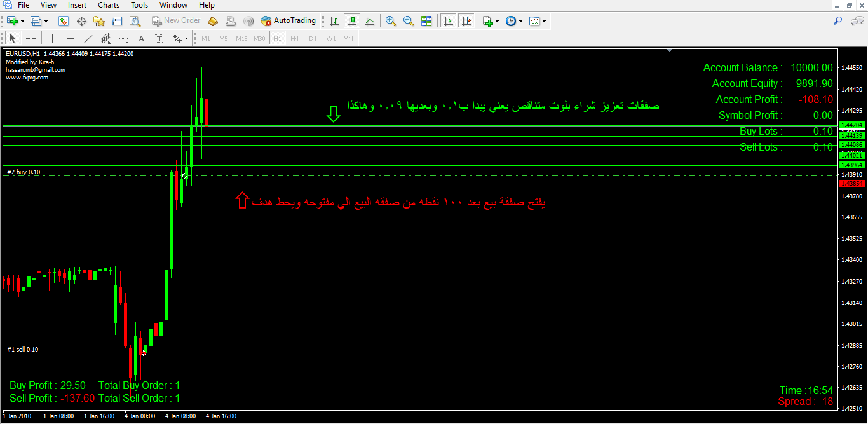Tile chart windows
The width and height of the screenshot is (868, 424).
[426, 21]
